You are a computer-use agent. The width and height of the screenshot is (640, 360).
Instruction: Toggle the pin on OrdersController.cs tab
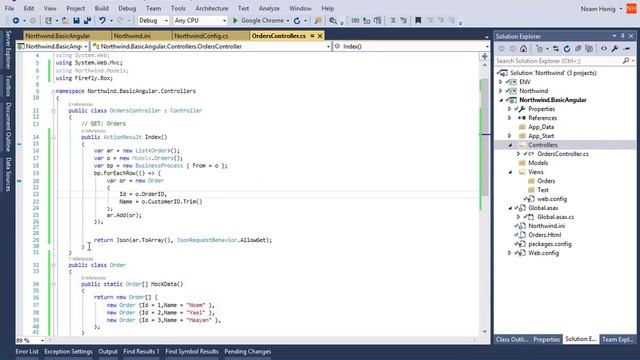312,36
